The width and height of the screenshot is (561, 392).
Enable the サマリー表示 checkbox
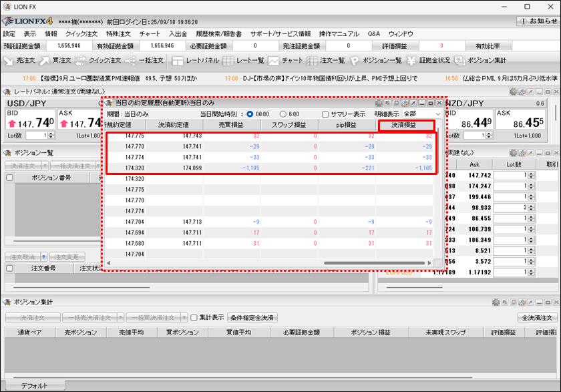(325, 114)
